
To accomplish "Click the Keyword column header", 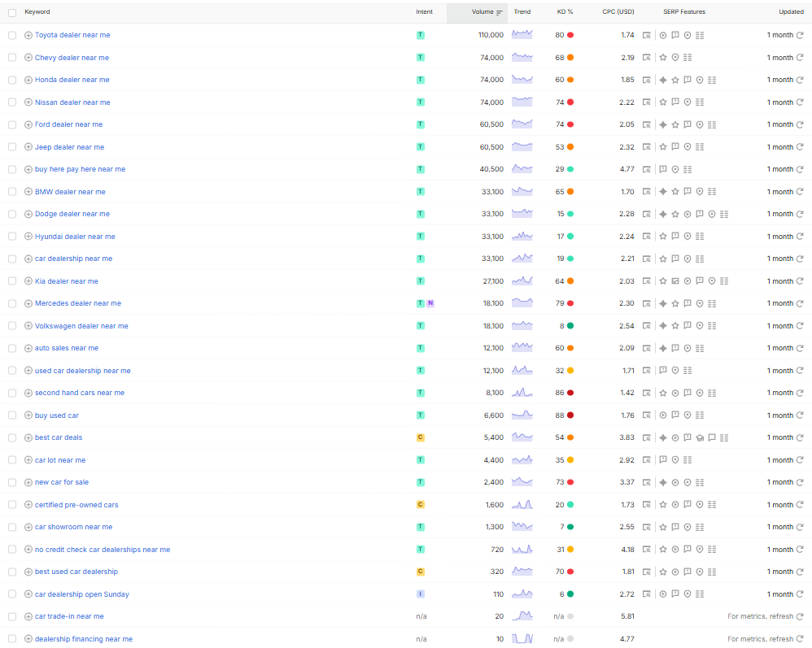I will [x=37, y=12].
